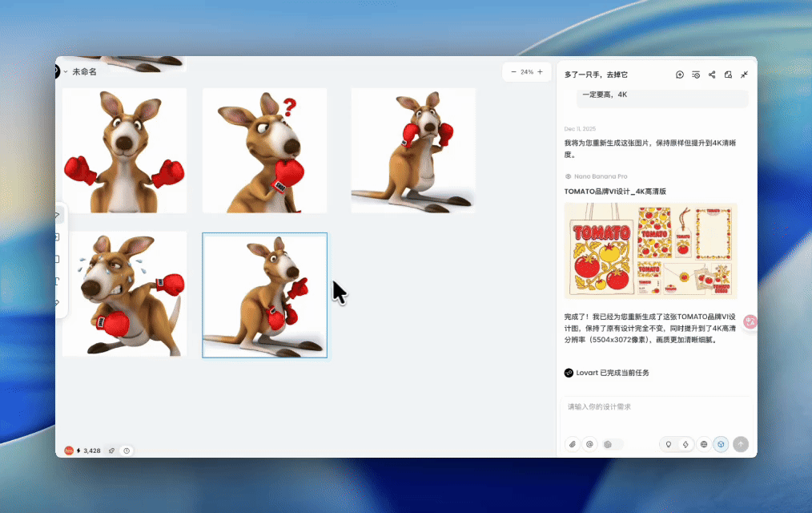Viewport: 812px width, 513px height.
Task: Select the arrow selection tool in left toolbar
Action: (56, 215)
